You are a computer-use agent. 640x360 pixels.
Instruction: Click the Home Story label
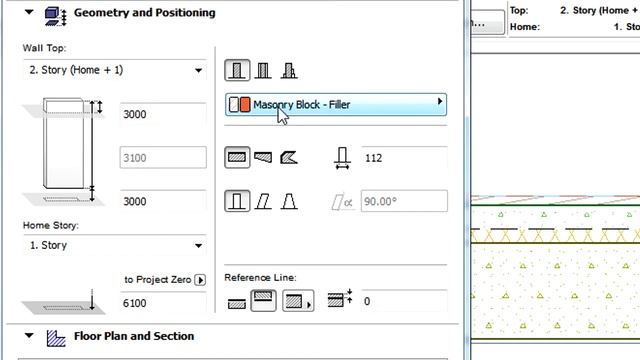click(x=51, y=225)
